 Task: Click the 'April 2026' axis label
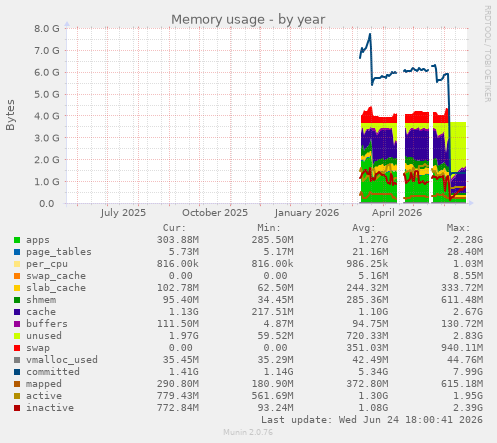pos(397,213)
